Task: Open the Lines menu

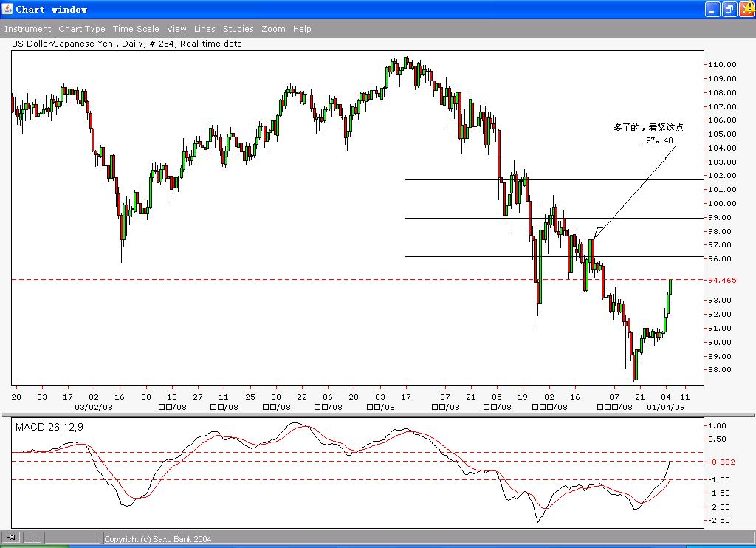Action: click(205, 29)
